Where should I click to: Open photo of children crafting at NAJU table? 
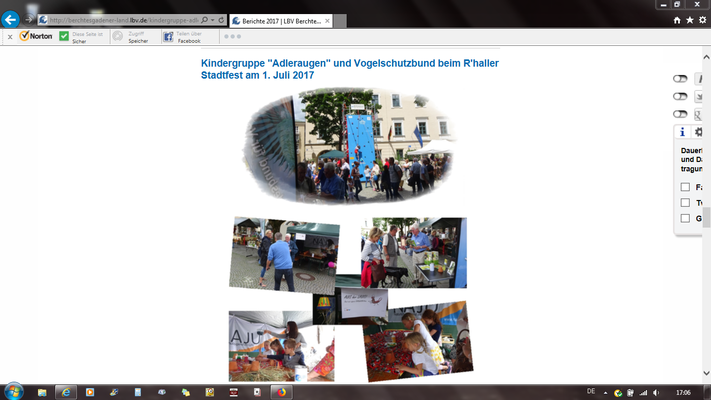[x=281, y=346]
